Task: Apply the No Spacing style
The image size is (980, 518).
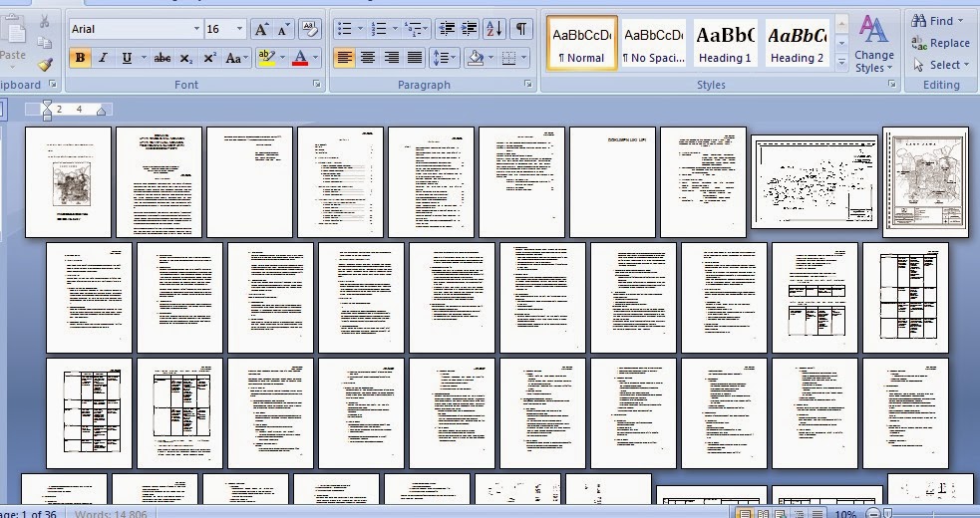Action: [653, 42]
